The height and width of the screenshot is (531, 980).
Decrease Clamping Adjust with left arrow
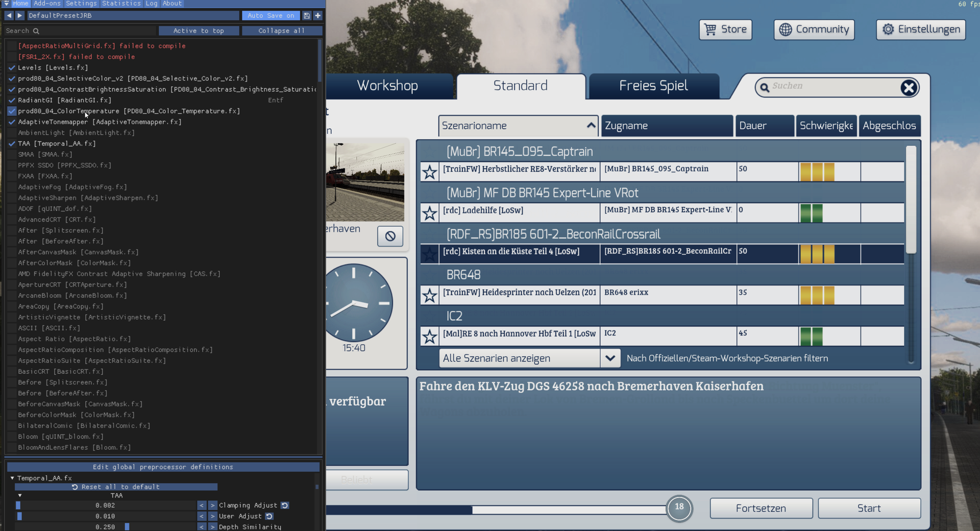click(x=202, y=505)
